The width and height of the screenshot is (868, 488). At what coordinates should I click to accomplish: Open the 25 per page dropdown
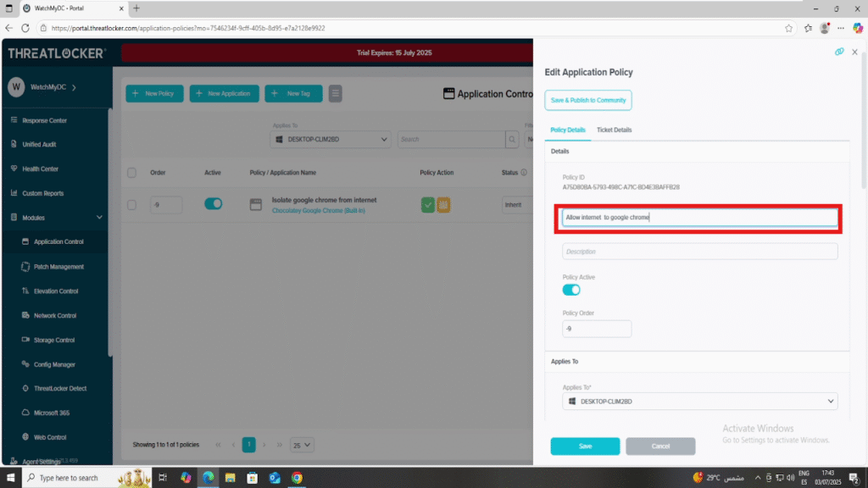302,445
